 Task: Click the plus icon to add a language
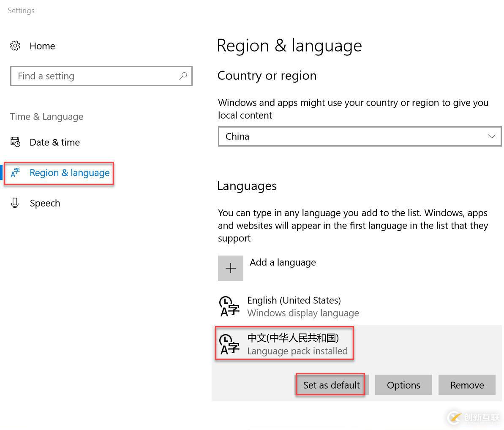point(230,268)
